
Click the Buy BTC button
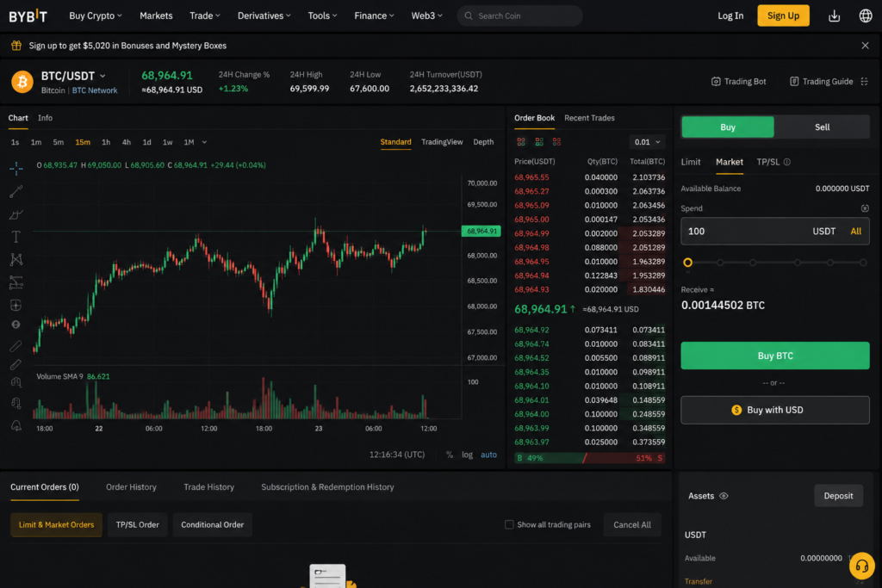point(774,356)
